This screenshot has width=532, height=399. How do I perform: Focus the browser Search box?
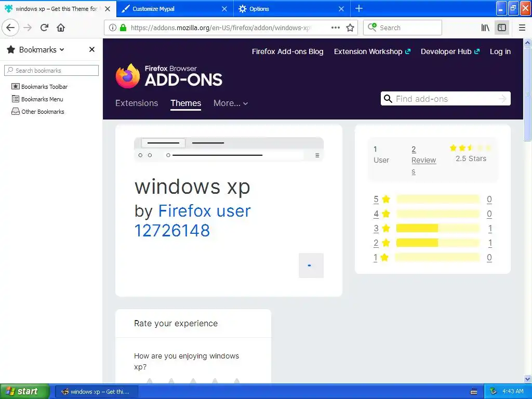(x=403, y=28)
